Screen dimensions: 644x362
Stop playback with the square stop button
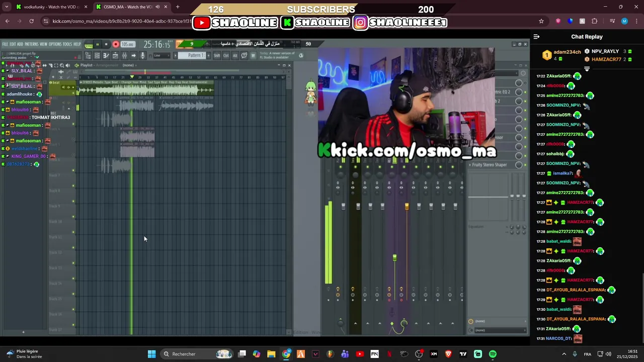coord(106,44)
